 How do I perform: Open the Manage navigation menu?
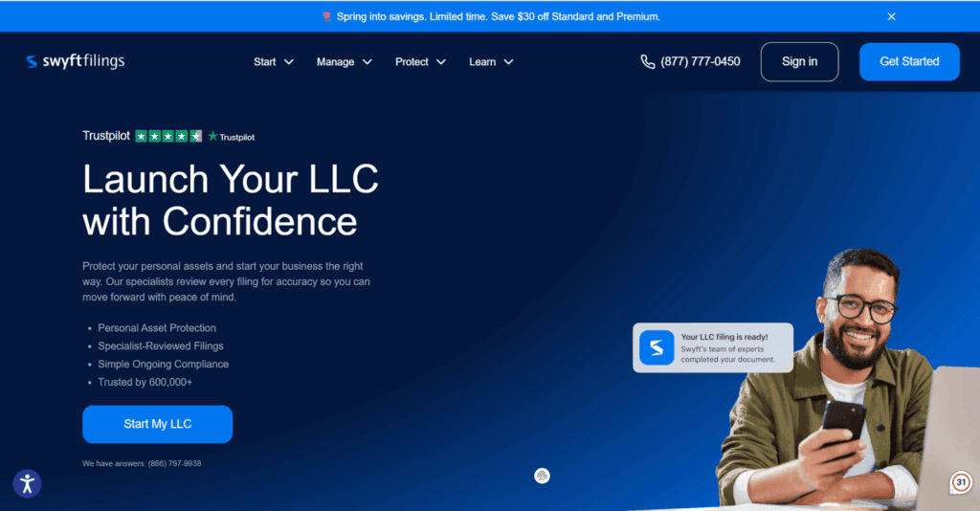[x=344, y=62]
